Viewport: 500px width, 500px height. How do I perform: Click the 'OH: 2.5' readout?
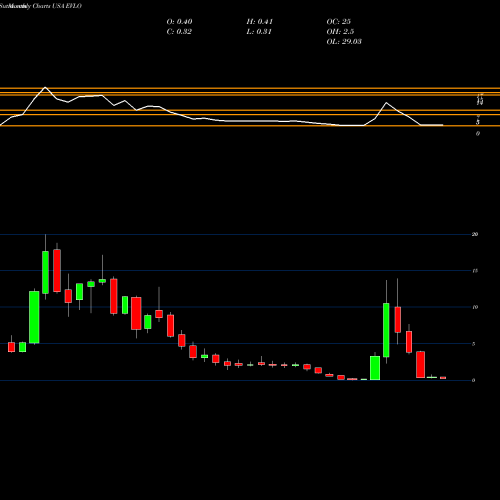[x=340, y=32]
